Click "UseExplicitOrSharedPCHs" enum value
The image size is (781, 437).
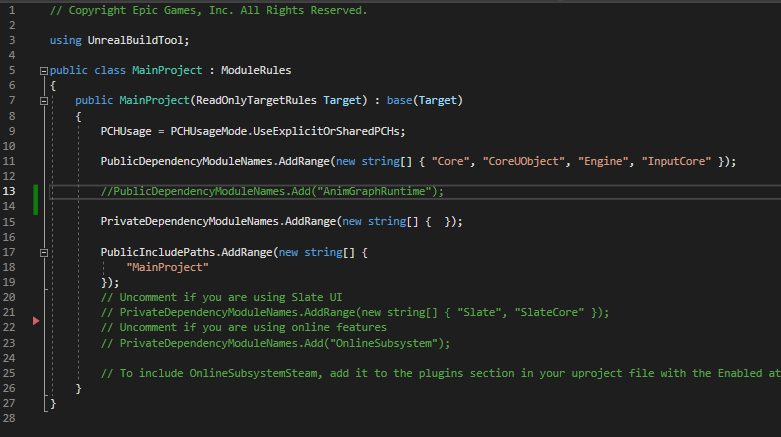click(326, 131)
